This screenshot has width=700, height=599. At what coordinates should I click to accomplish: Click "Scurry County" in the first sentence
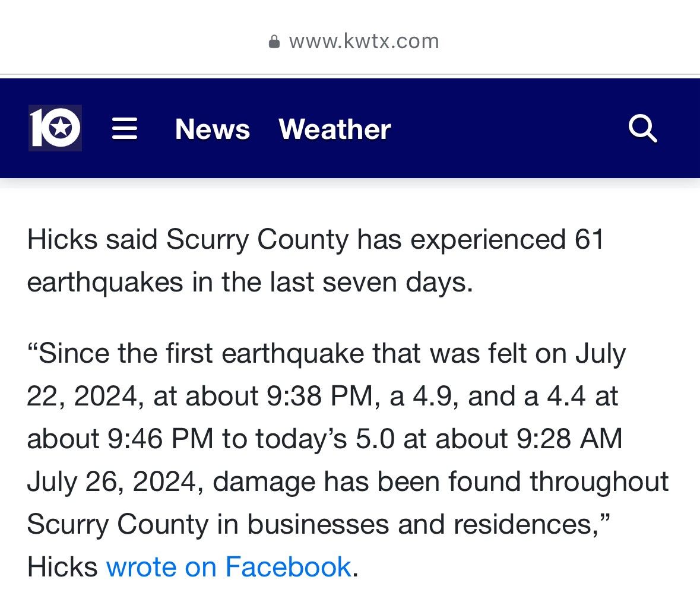257,240
